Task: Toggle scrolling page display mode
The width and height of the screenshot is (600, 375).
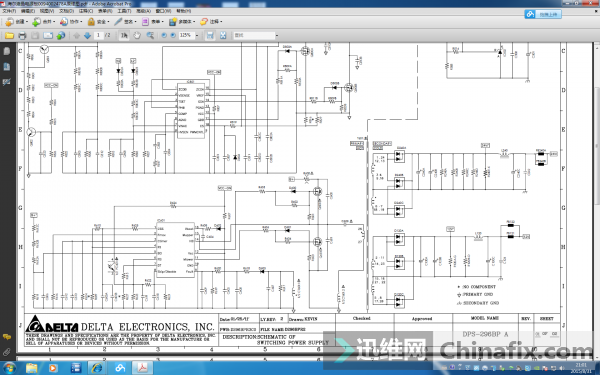Action: 210,36
